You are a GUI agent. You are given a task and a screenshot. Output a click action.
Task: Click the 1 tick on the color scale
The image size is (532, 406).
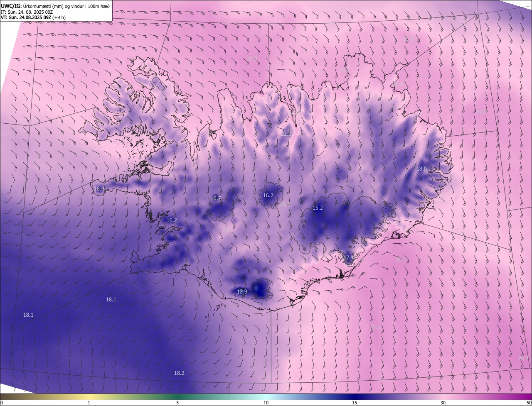89,403
